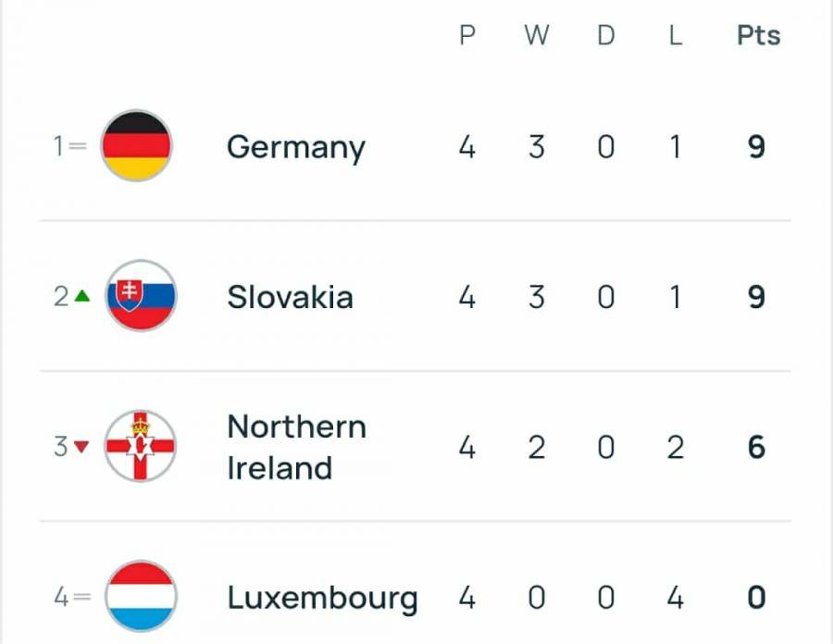Screen dimensions: 833x644
Task: Click the Germany flag icon
Action: (136, 146)
